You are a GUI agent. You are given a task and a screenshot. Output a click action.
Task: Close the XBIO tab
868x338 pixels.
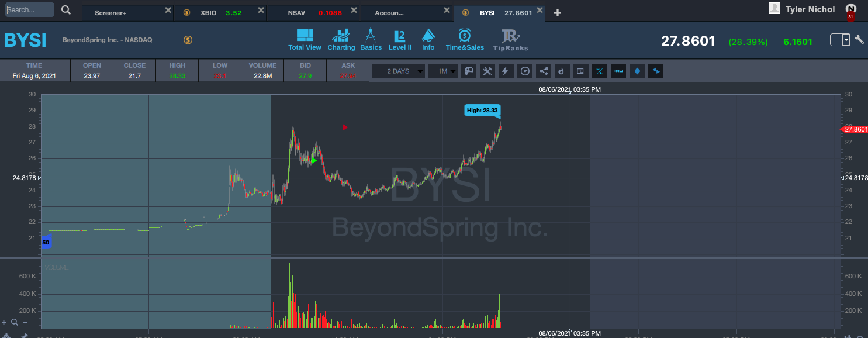(x=260, y=11)
